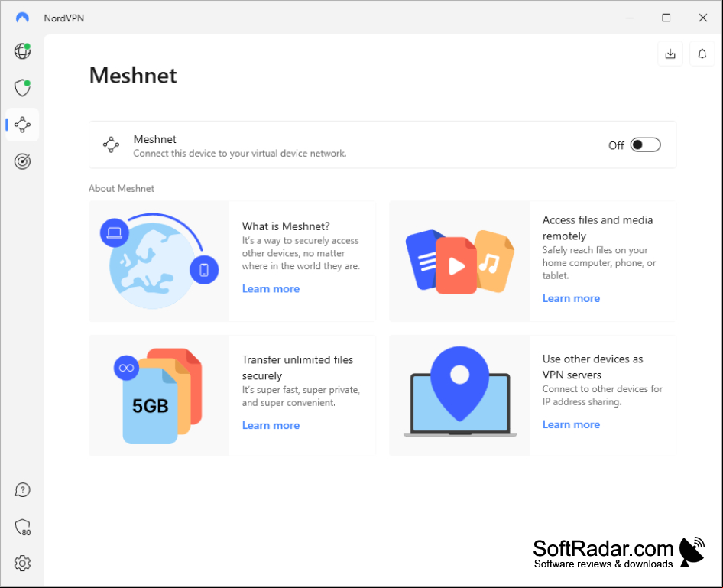723x588 pixels.
Task: Open Threat Protection shield icon in sidebar
Action: (22, 88)
